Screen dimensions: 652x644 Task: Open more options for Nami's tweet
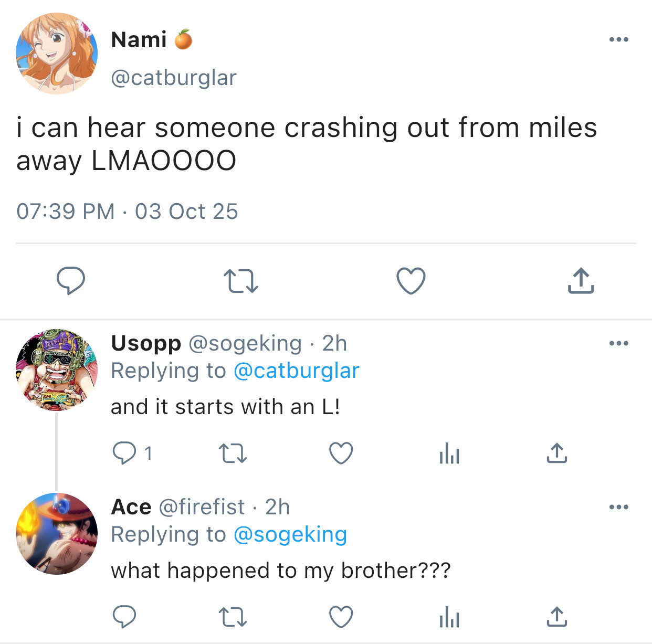619,39
